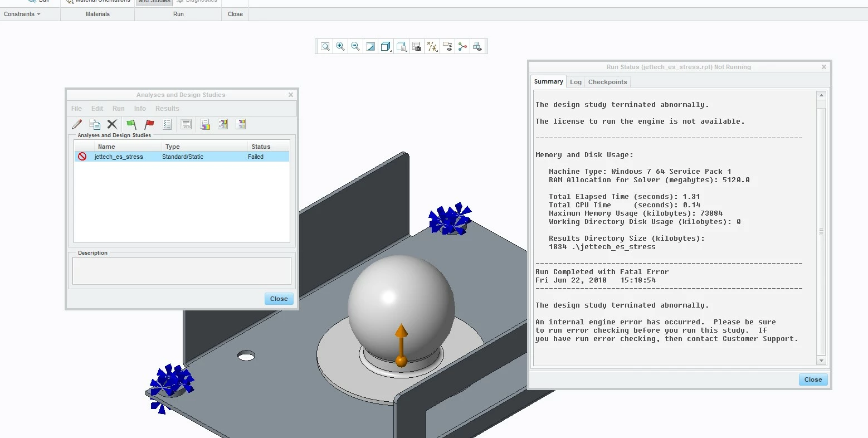This screenshot has height=438, width=868.
Task: Click the Repaint screen icon
Action: coord(370,46)
